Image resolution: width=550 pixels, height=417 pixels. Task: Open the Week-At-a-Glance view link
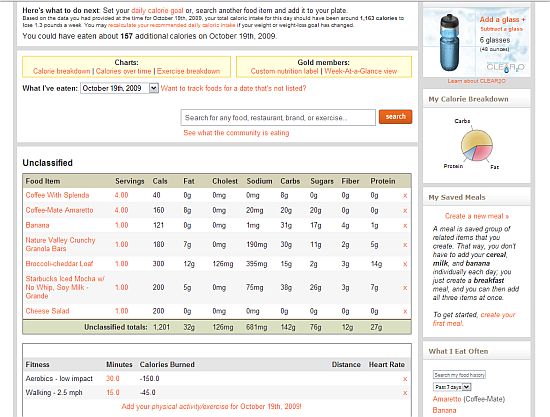coord(361,71)
